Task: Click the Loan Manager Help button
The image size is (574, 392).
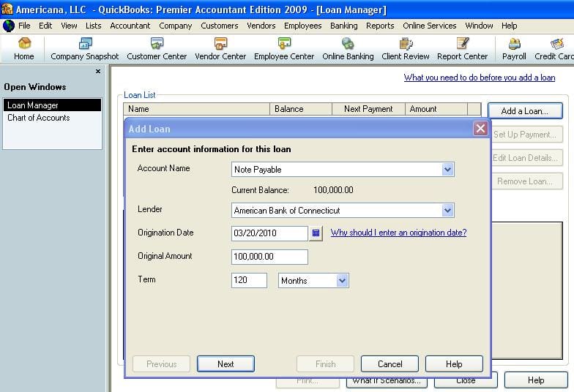Action: pyautogui.click(x=536, y=380)
